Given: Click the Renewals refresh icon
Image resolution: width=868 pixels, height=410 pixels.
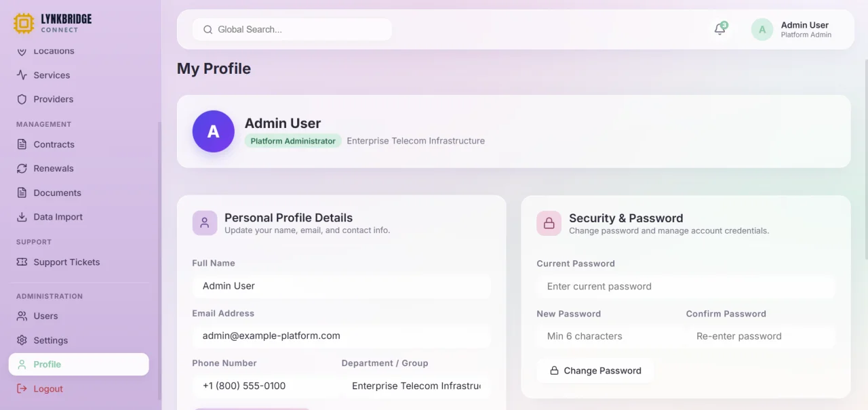Looking at the screenshot, I should tap(22, 168).
